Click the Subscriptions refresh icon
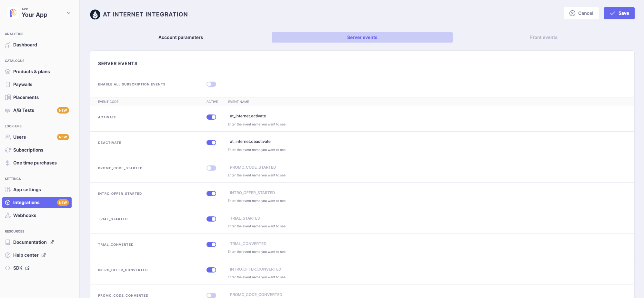This screenshot has height=298, width=644. click(8, 150)
